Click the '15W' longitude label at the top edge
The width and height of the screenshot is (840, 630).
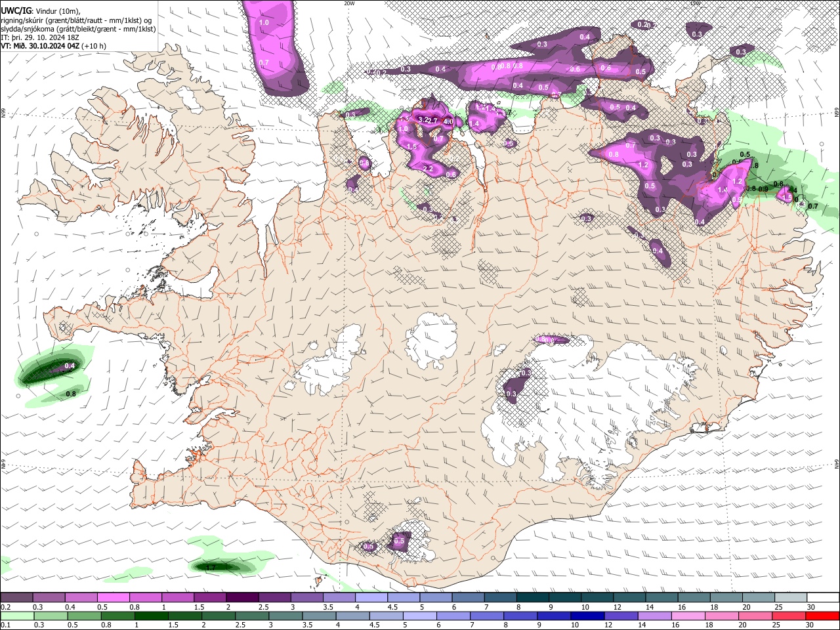pyautogui.click(x=695, y=3)
